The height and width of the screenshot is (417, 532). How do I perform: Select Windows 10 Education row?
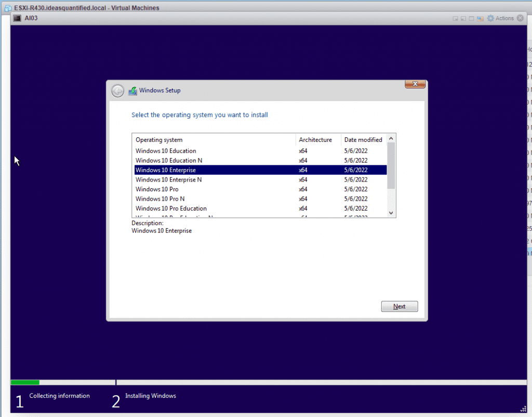coord(260,151)
